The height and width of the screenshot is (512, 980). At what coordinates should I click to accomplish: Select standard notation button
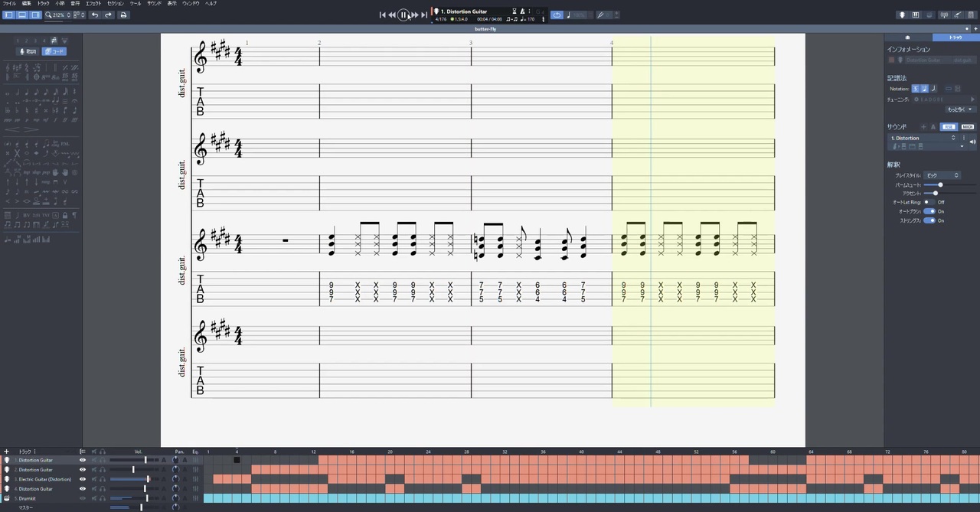tap(916, 89)
